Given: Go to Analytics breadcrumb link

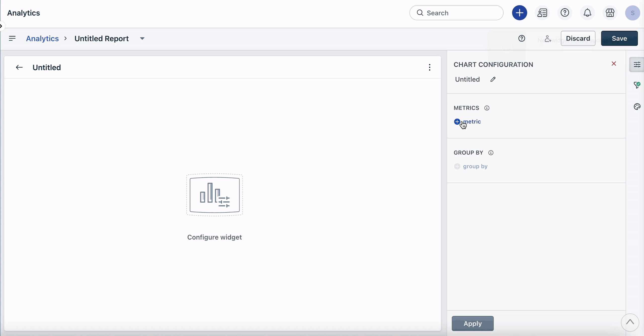Looking at the screenshot, I should coord(42,39).
